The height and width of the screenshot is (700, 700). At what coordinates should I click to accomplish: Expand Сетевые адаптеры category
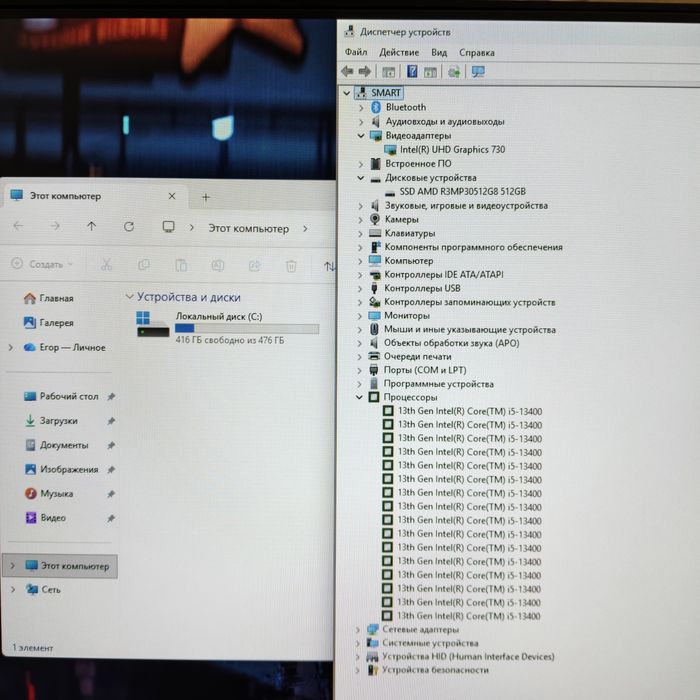point(357,630)
